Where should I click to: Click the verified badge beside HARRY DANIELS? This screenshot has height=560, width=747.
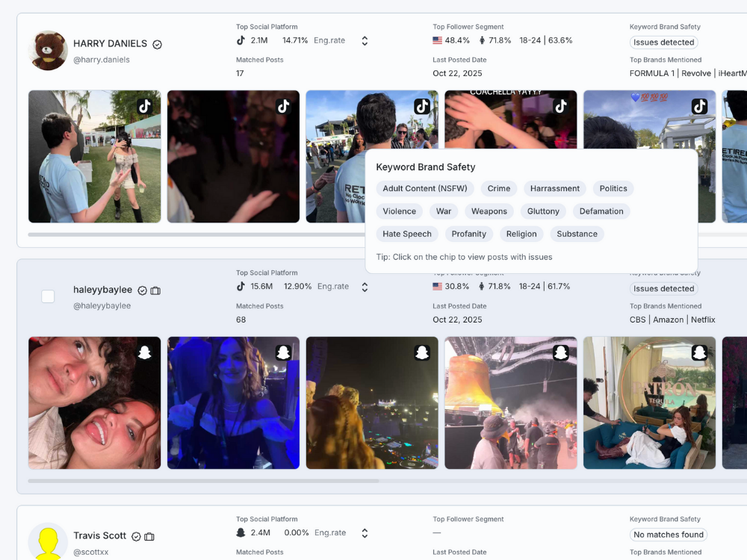[158, 44]
